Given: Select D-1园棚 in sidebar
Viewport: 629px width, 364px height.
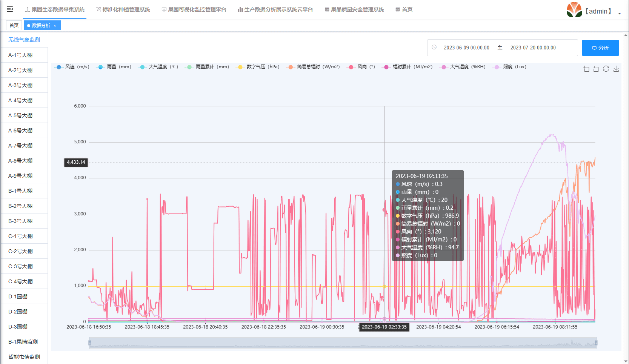Looking at the screenshot, I should click(24, 296).
